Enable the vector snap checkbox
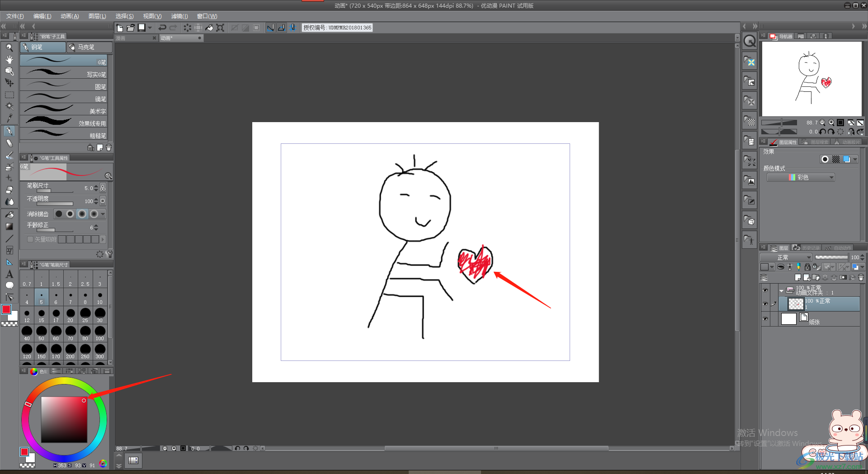The width and height of the screenshot is (868, 474). (30, 239)
